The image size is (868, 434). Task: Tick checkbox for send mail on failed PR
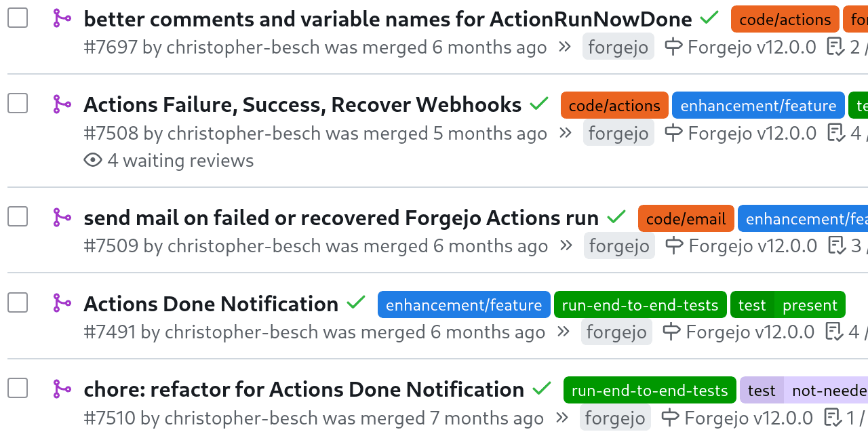pyautogui.click(x=18, y=217)
